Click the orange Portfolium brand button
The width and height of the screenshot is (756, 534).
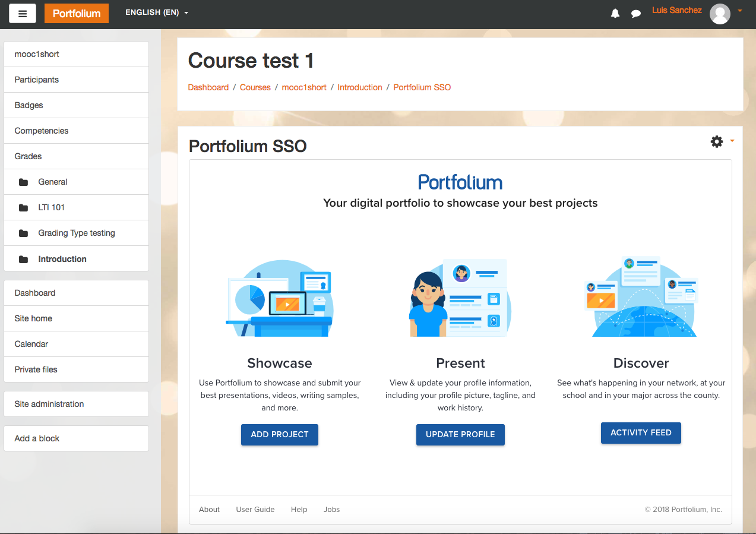(77, 13)
